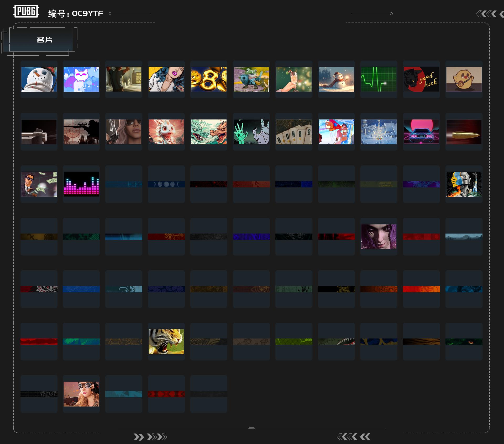Click the PUBG logo

pyautogui.click(x=26, y=11)
